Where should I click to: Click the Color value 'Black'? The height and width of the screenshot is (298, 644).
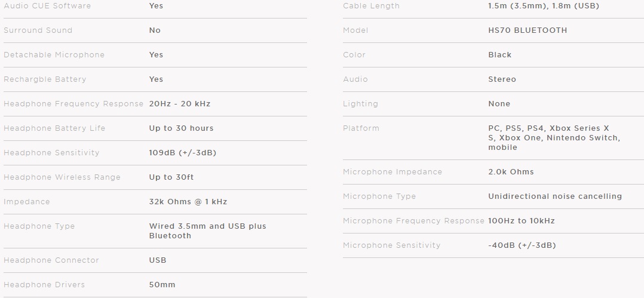(500, 55)
